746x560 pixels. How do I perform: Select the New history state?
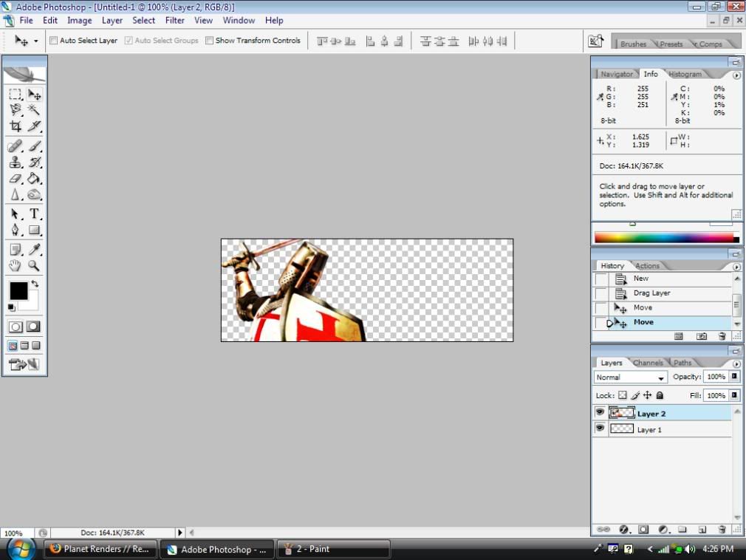tap(663, 279)
